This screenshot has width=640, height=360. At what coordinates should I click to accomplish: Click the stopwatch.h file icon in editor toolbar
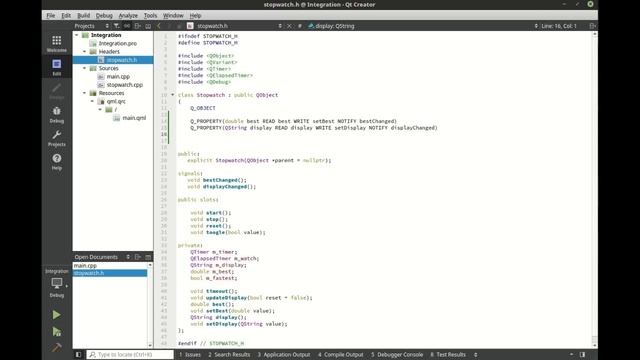tap(190, 26)
